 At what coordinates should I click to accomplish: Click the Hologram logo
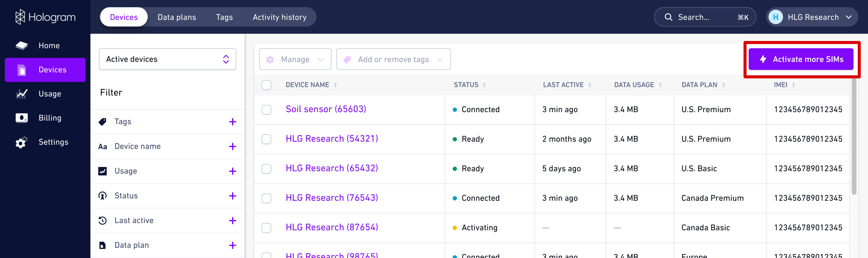[46, 17]
